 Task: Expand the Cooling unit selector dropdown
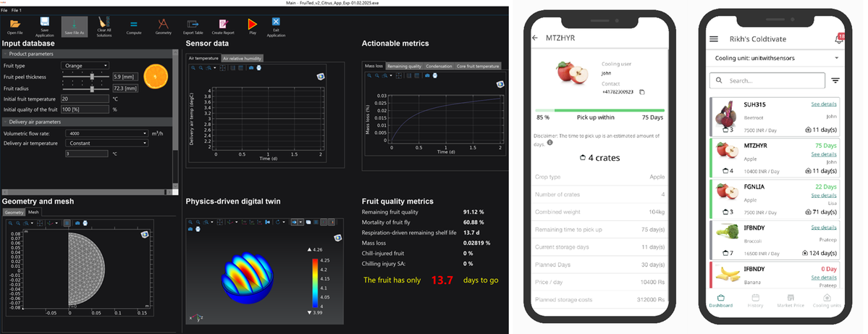click(x=837, y=58)
